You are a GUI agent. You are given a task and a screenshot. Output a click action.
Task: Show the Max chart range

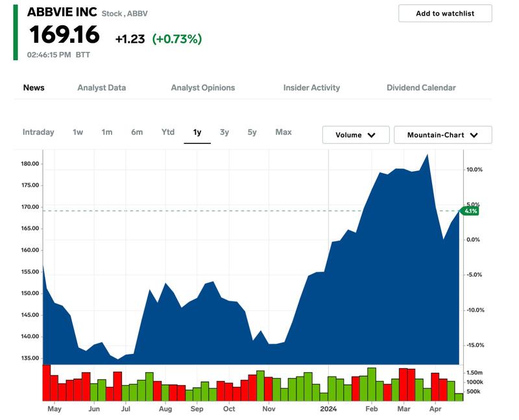(284, 132)
